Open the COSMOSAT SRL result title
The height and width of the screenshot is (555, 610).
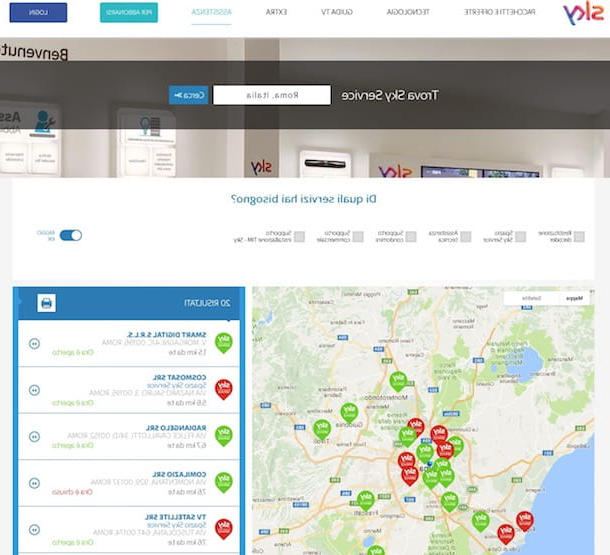tap(179, 377)
